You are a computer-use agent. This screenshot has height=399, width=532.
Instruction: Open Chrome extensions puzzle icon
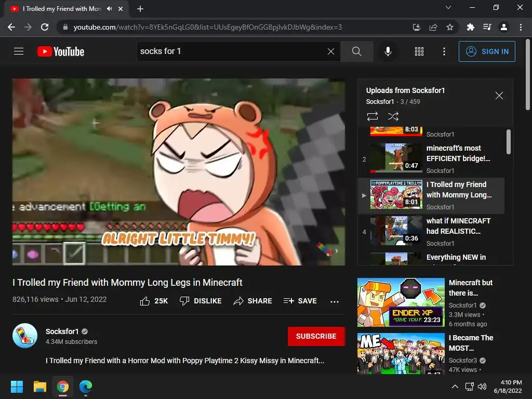point(470,27)
